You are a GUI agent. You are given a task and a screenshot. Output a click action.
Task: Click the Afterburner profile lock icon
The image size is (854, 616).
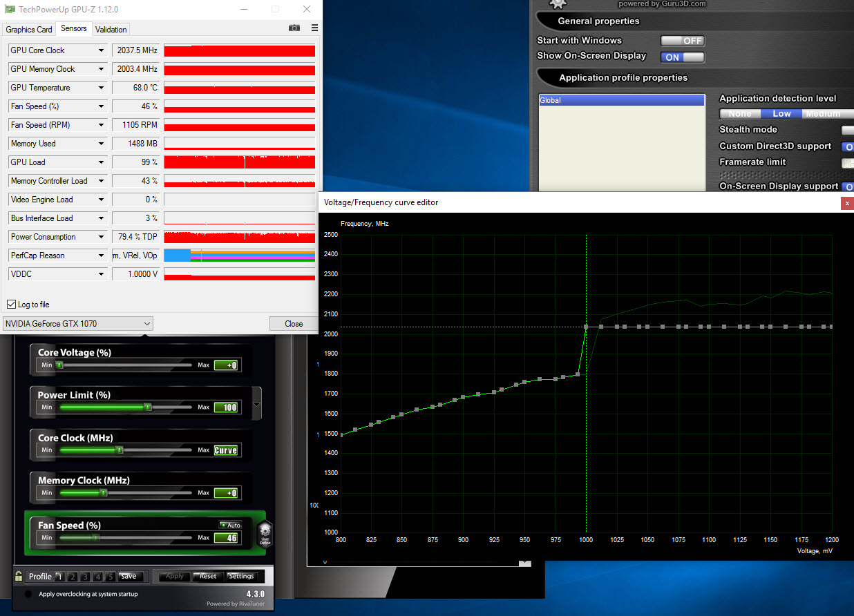(x=19, y=576)
